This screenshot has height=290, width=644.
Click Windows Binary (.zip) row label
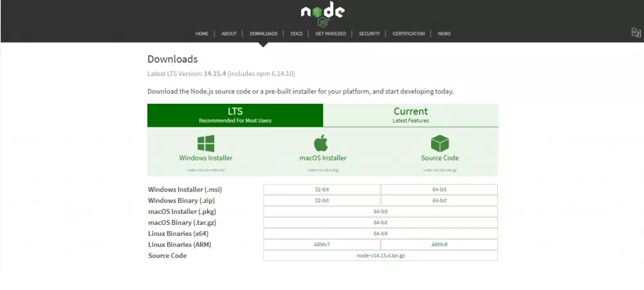(181, 200)
